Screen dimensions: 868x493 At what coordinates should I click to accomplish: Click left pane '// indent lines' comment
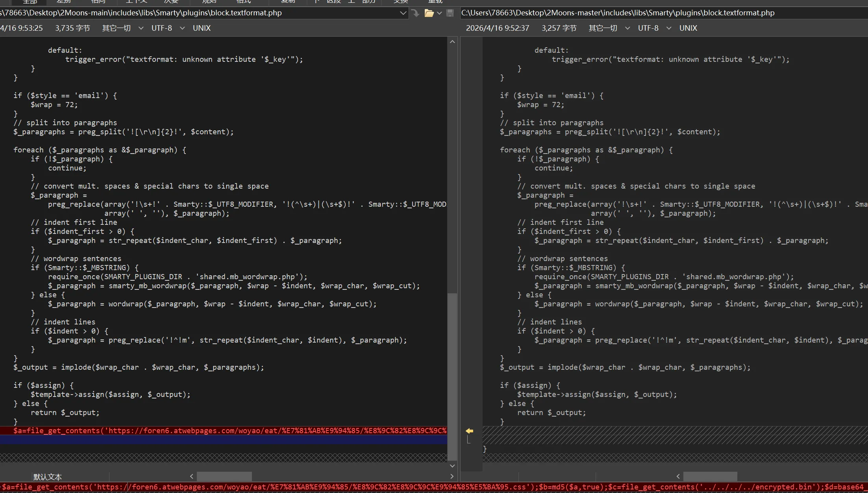pyautogui.click(x=63, y=322)
